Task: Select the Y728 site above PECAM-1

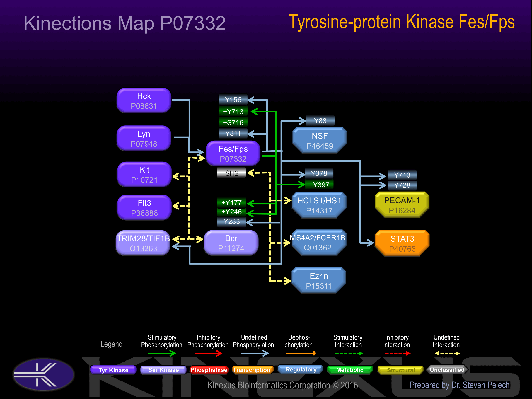Action: [402, 185]
